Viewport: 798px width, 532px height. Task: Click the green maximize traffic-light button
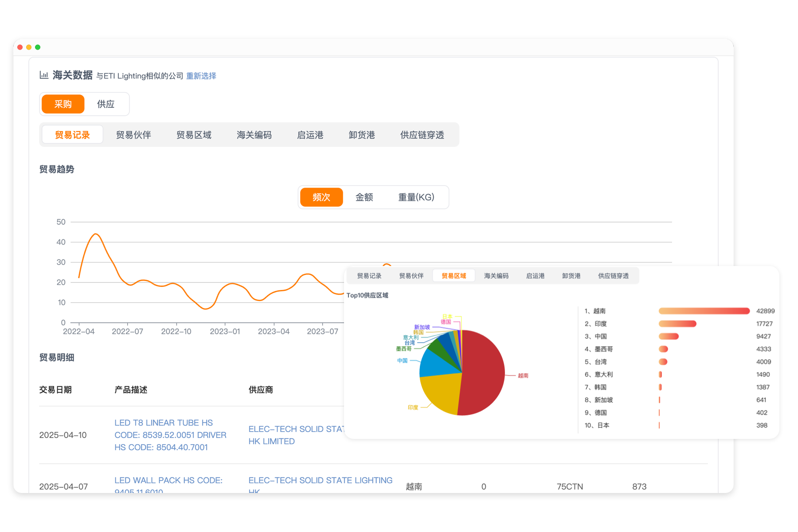(38, 47)
